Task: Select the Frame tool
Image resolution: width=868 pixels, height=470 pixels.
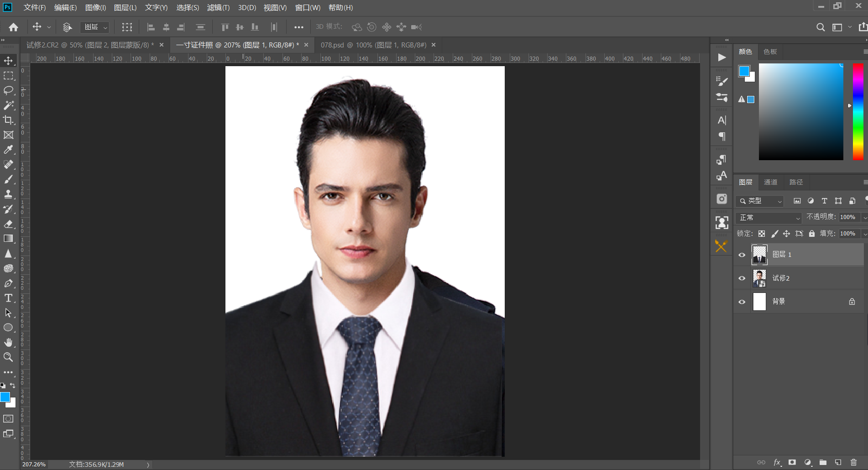Action: pos(8,135)
